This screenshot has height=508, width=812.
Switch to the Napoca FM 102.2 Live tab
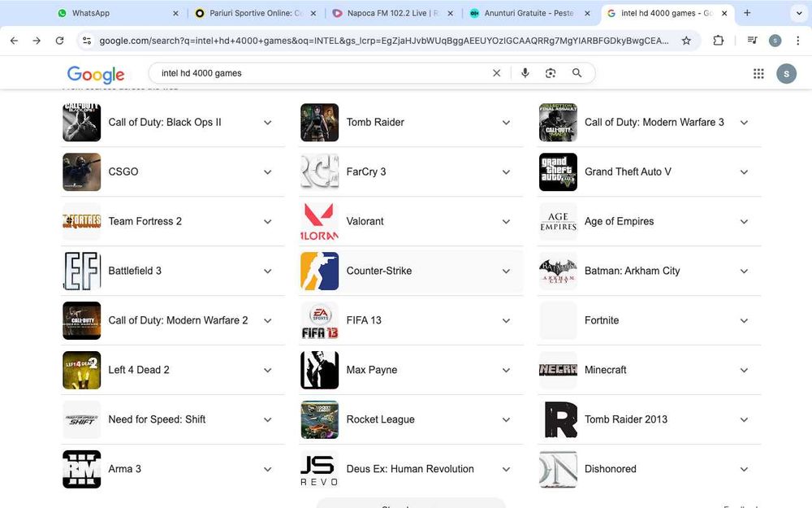(392, 13)
